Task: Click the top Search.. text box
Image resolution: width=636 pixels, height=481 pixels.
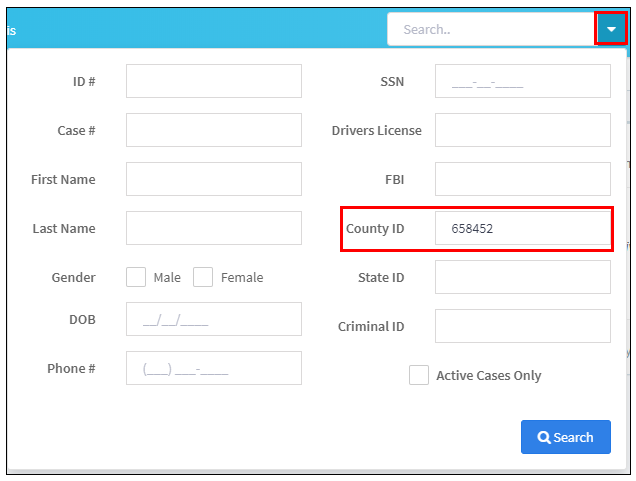Action: 492,29
